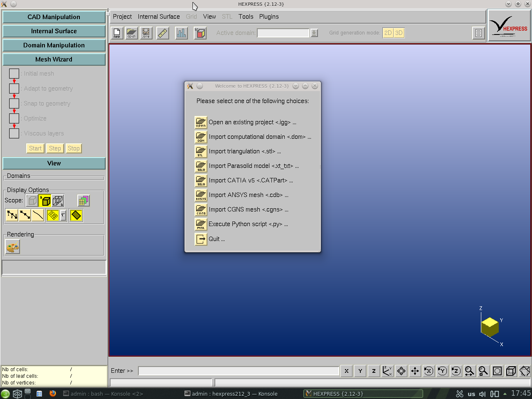
Task: Click folder icon for Import ANSYS mesh
Action: click(201, 195)
